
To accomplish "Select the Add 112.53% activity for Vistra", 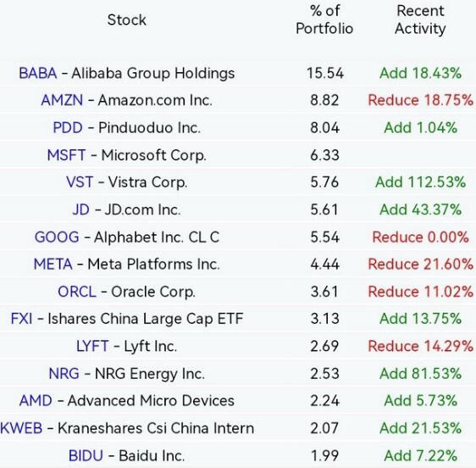I will 420,182.
